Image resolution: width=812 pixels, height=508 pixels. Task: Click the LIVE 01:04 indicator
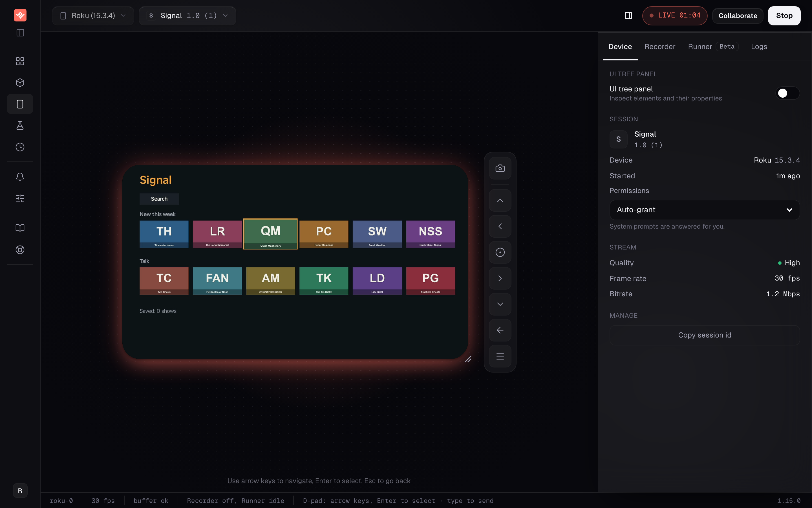(675, 16)
